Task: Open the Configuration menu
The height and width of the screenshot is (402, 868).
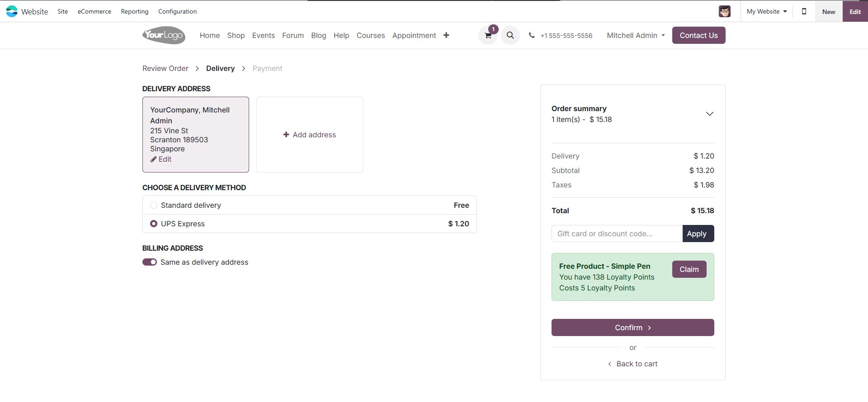Action: pyautogui.click(x=177, y=11)
